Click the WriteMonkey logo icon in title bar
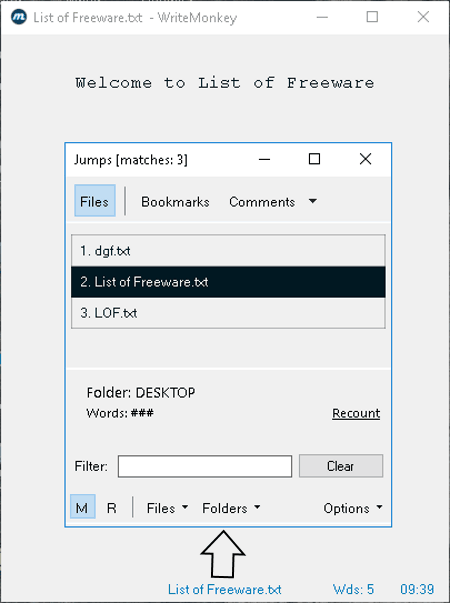The height and width of the screenshot is (603, 450). [x=19, y=17]
